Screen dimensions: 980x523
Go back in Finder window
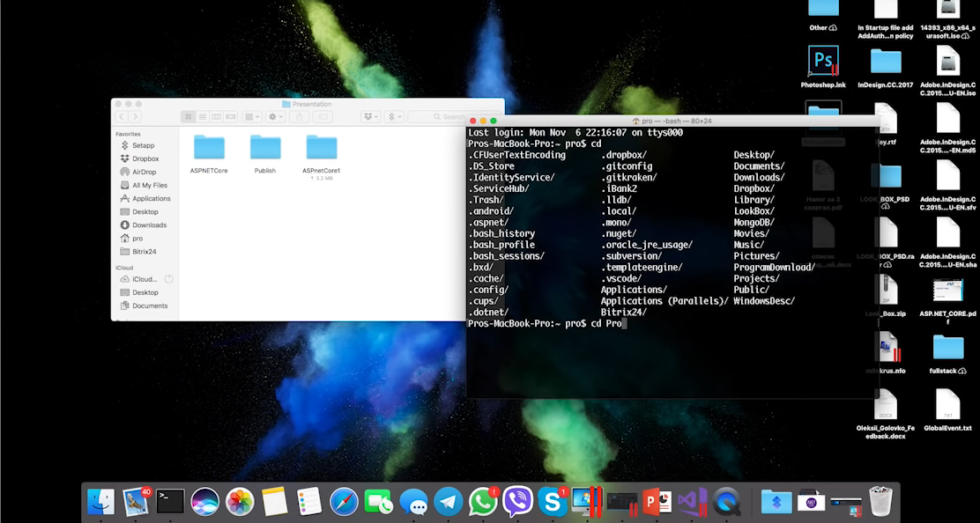122,117
